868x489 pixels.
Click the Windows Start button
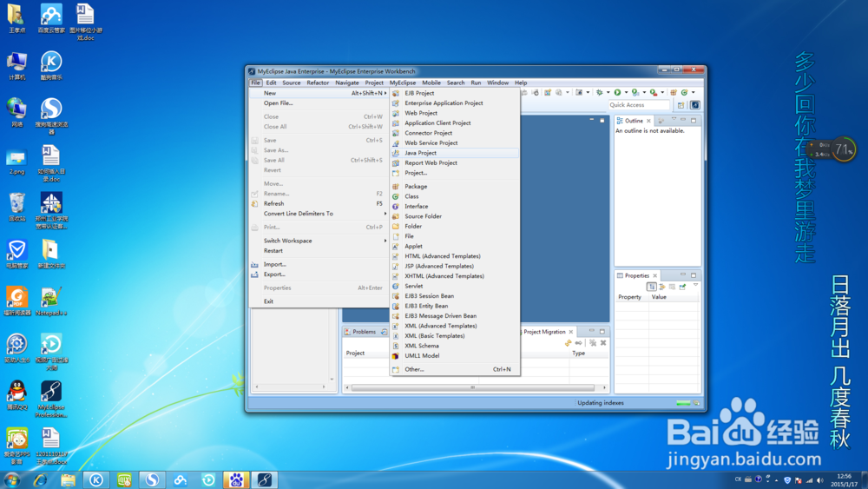point(12,479)
